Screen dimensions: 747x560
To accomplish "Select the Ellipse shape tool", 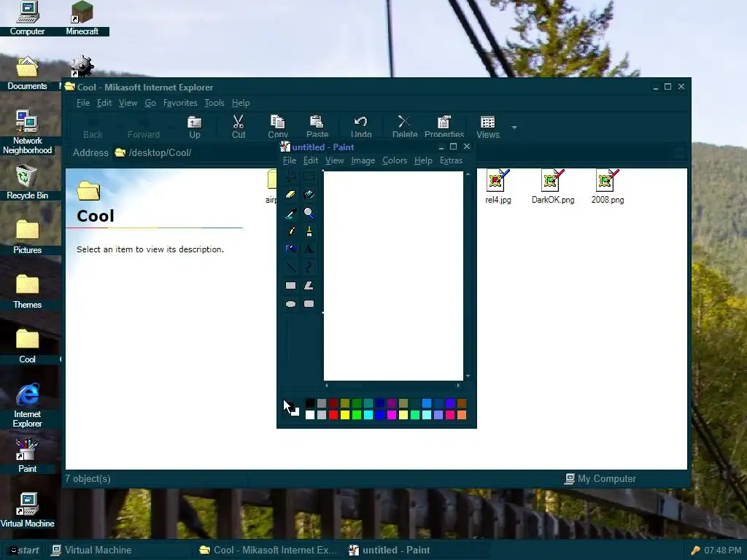I will click(290, 304).
